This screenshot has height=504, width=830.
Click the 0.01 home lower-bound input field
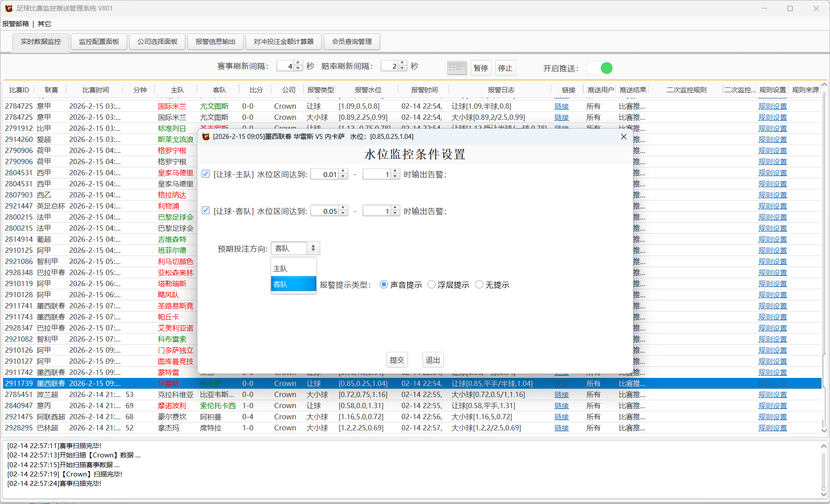coord(325,174)
